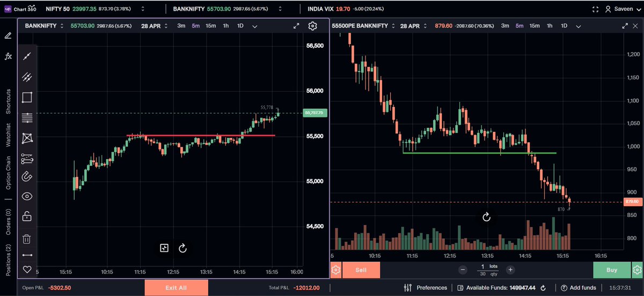Reset the BANKNIFTY chart view

182,248
